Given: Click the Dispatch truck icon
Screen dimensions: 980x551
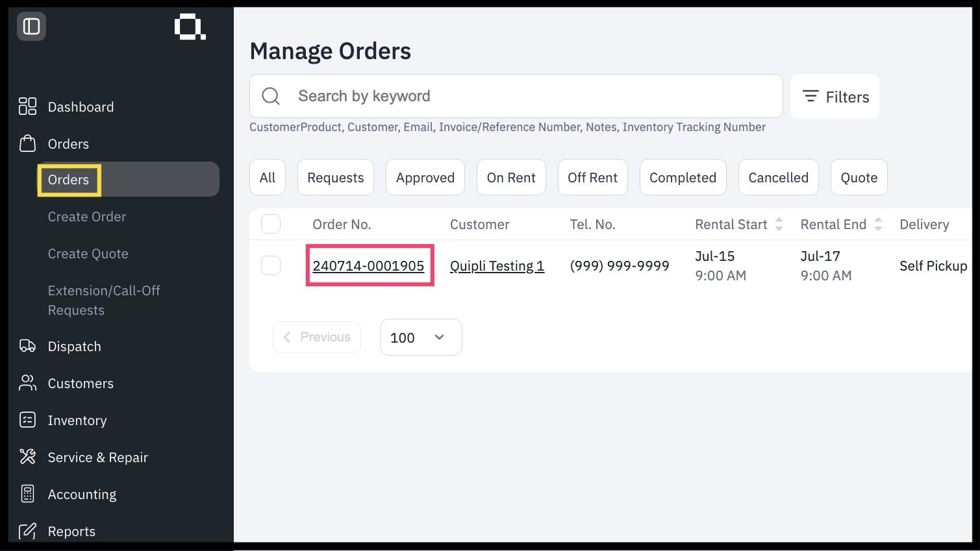Looking at the screenshot, I should pyautogui.click(x=27, y=346).
